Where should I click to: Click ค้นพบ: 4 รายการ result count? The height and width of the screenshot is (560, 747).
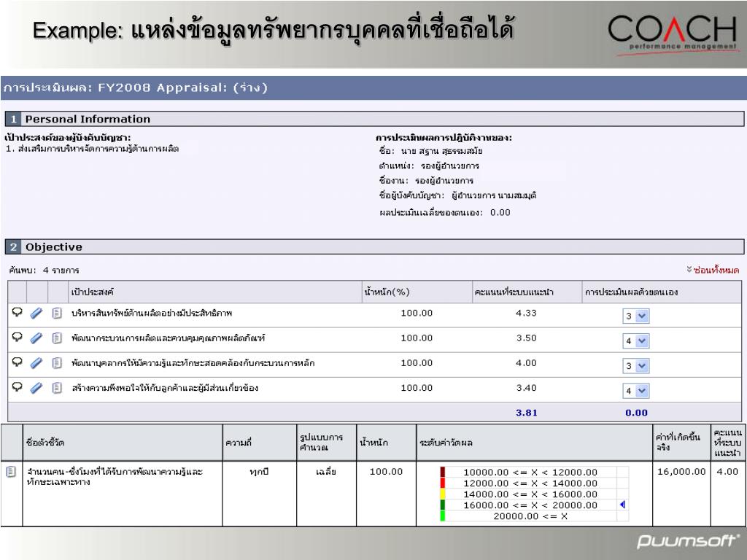(44, 270)
